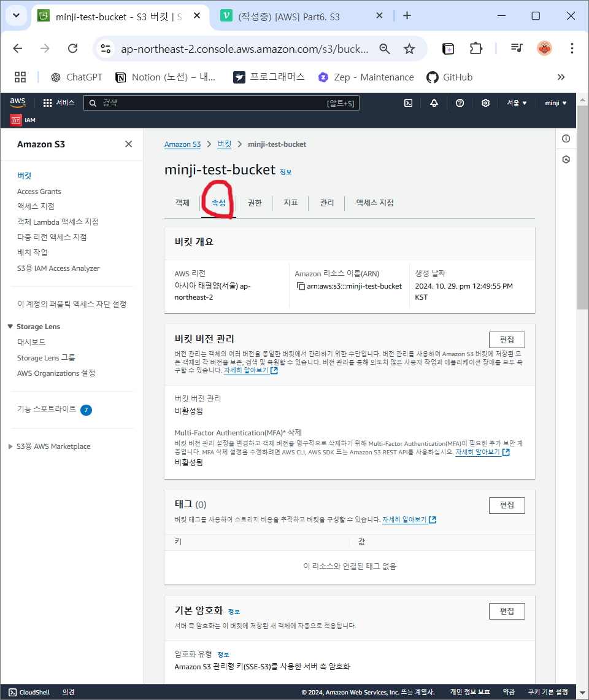Open AWS console settings gear

(485, 103)
